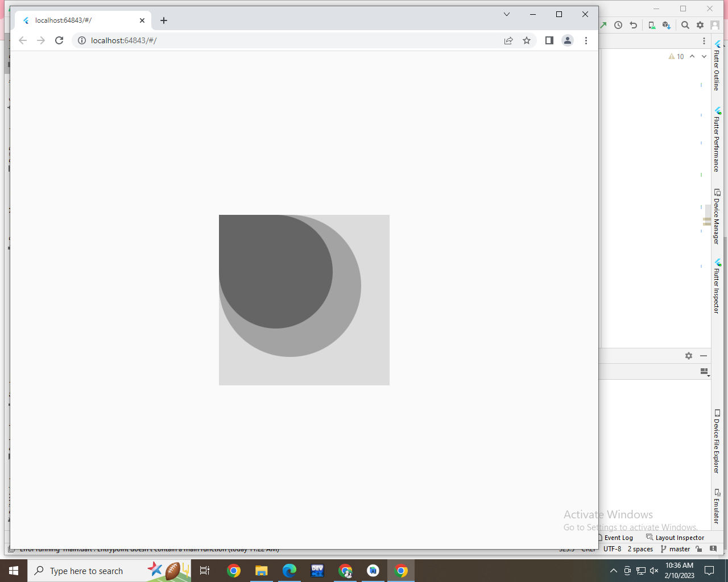Click the IDE warnings indicator showing 10
728x582 pixels.
click(677, 56)
